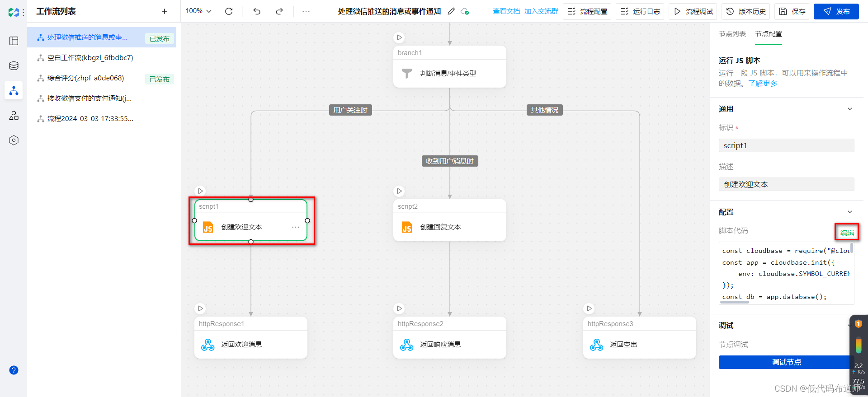The image size is (868, 397).
Task: Select workflow 处理微信推送的消息或事...
Action: [102, 37]
